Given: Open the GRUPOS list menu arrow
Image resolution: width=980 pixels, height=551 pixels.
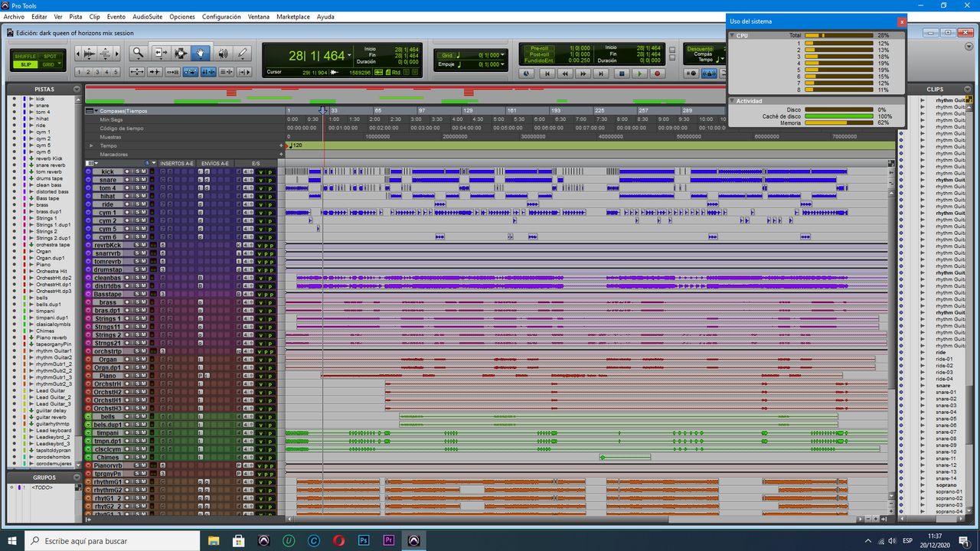Looking at the screenshot, I should (x=77, y=476).
